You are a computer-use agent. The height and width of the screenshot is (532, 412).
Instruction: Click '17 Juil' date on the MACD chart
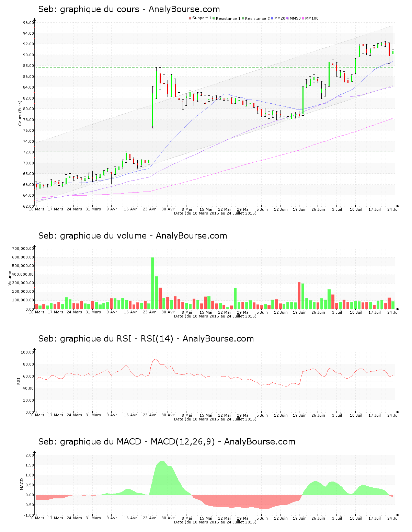pos(375,518)
